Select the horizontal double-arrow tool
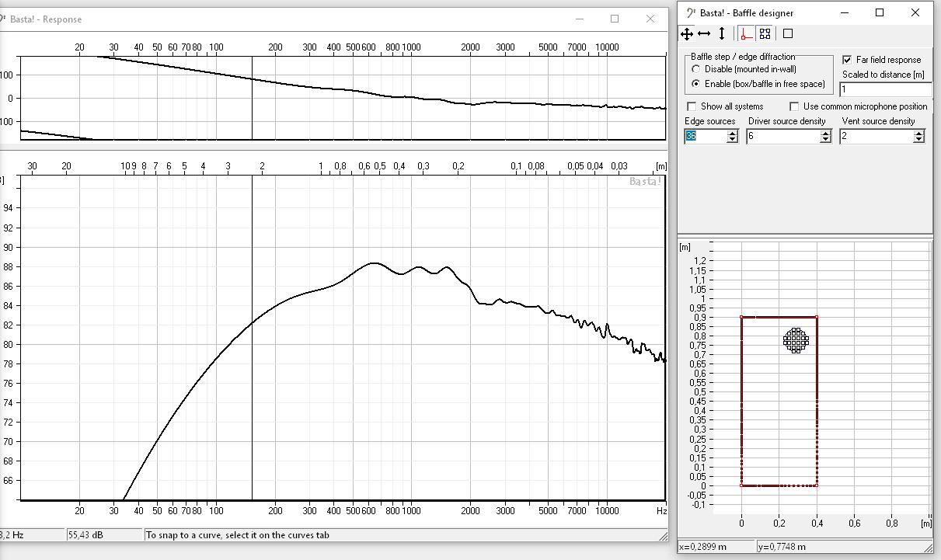This screenshot has height=560, width=941. click(x=704, y=33)
